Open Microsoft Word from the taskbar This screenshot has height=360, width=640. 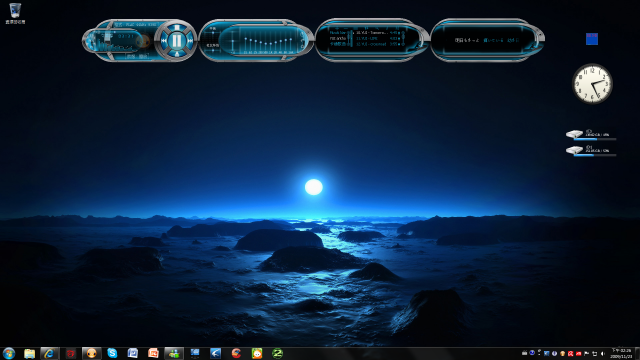coord(133,353)
